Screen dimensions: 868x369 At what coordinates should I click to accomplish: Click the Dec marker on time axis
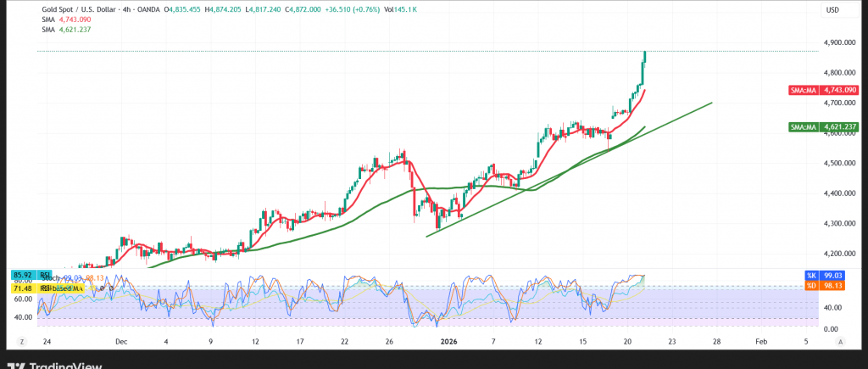121,341
